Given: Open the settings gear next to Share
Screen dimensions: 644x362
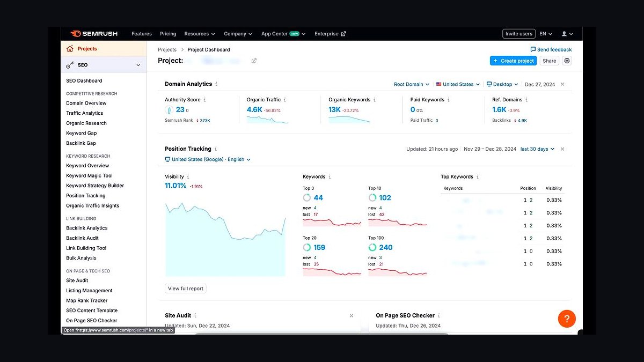Looking at the screenshot, I should pyautogui.click(x=567, y=61).
